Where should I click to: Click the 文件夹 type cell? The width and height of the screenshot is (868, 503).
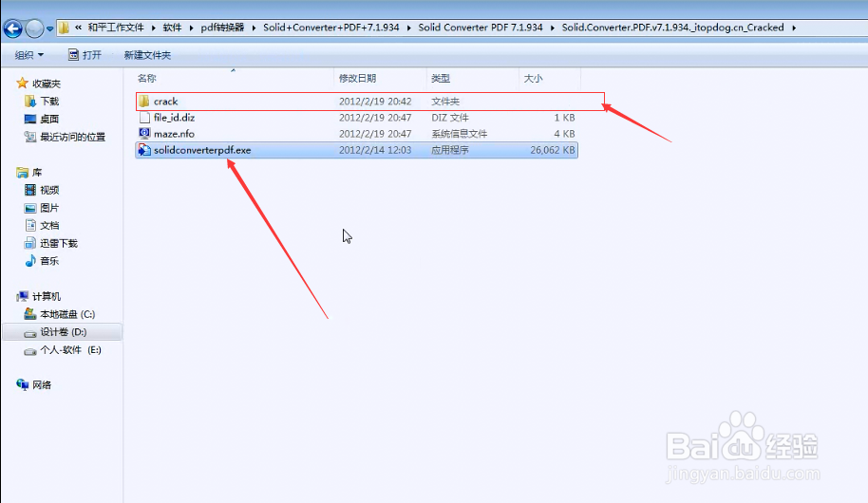pos(445,102)
